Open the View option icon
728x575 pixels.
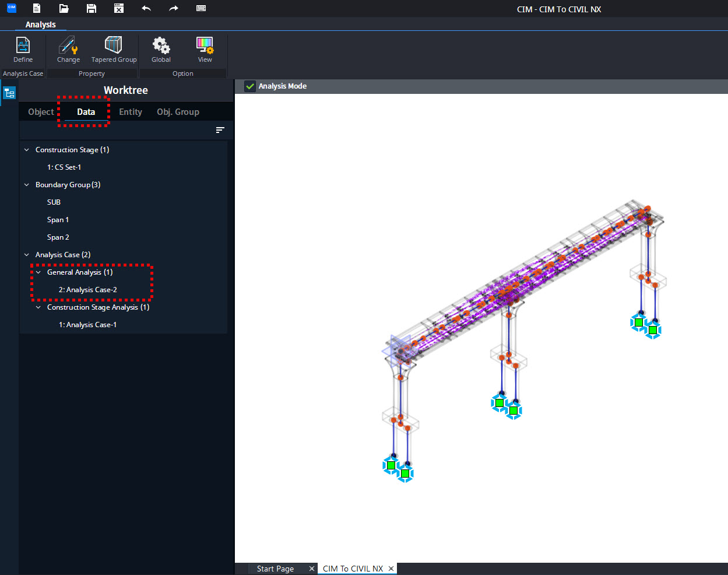click(205, 45)
